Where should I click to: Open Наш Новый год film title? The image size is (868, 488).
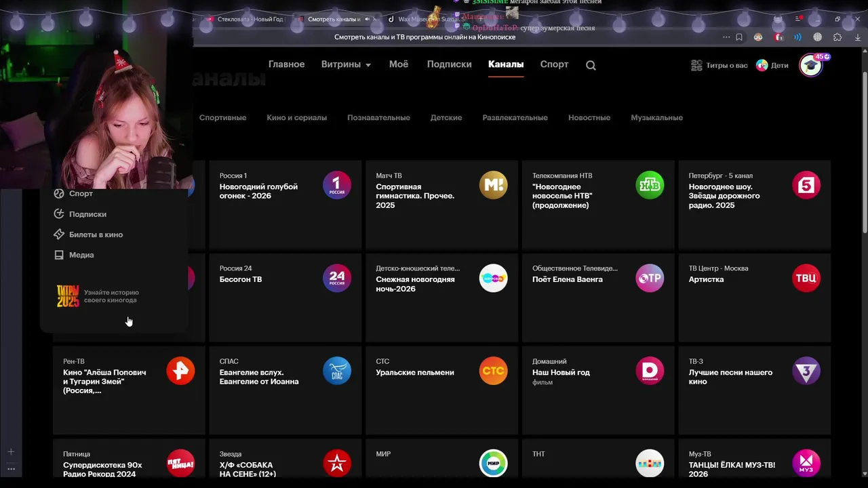pos(561,372)
